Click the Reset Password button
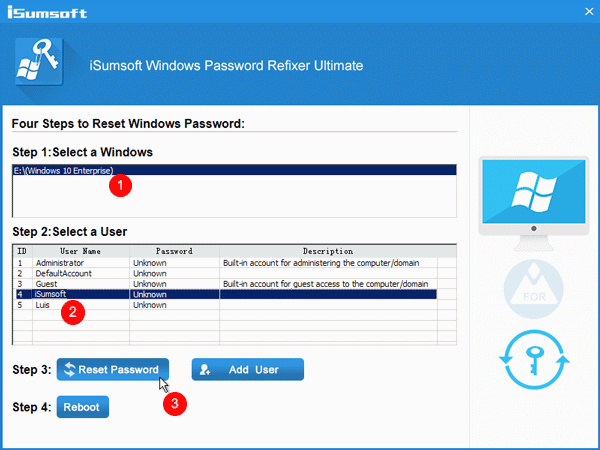Screen dimensions: 600x450 coord(112,369)
